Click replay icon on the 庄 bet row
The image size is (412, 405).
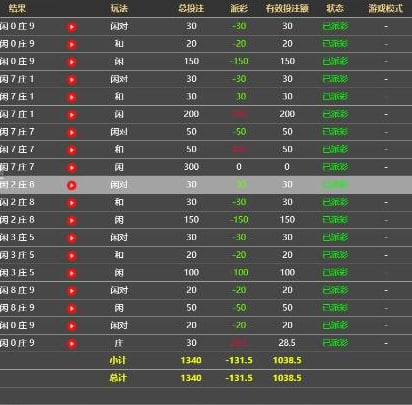(x=72, y=343)
